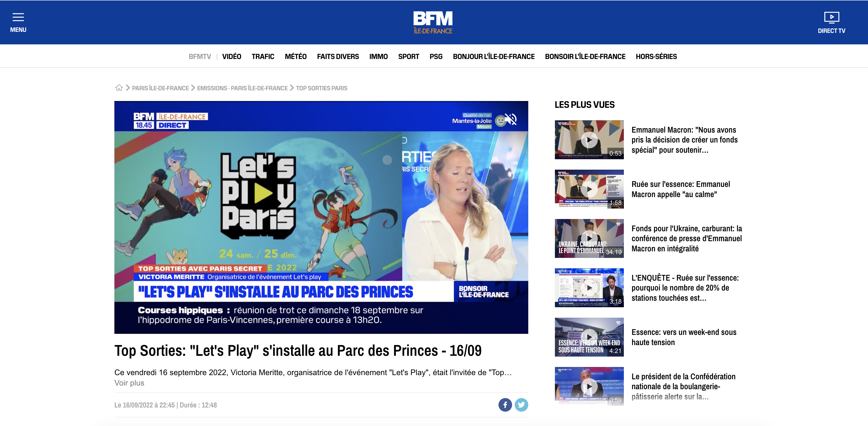This screenshot has width=868, height=426.
Task: Open the MÉTÉO navigation tab
Action: click(x=296, y=57)
